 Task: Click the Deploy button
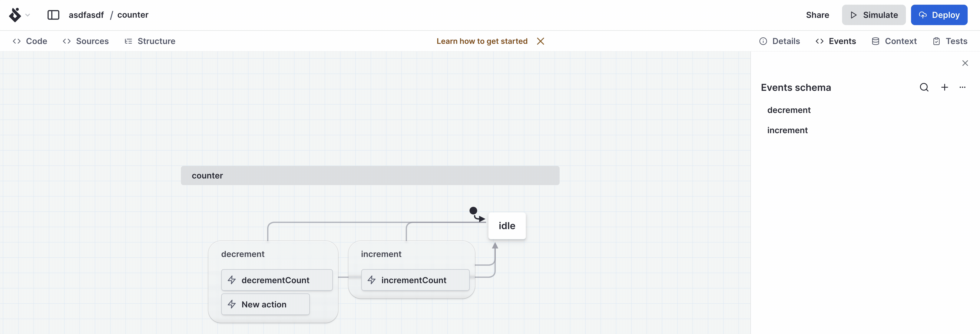(x=939, y=15)
